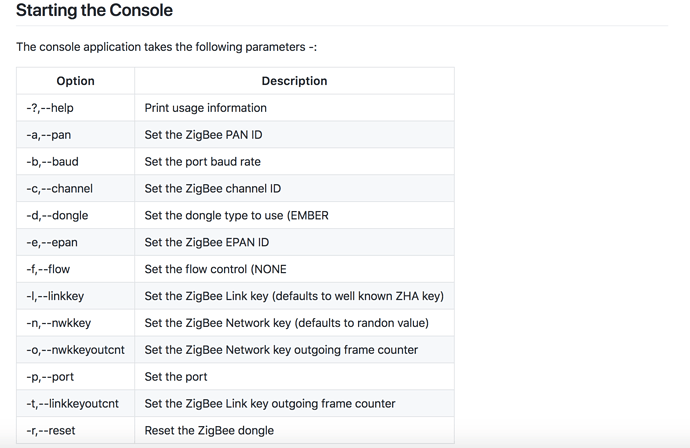Select the -n,--nwkkey option cell
This screenshot has width=690, height=448.
(x=75, y=323)
